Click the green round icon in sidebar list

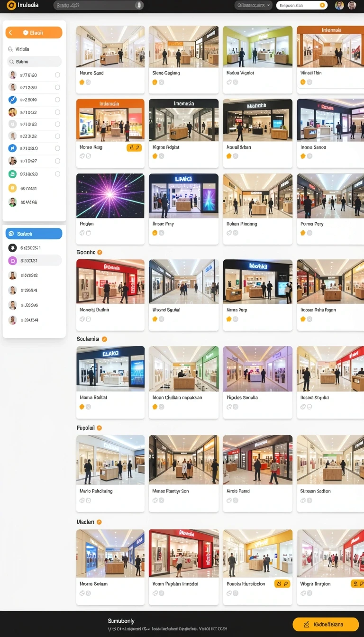12,174
